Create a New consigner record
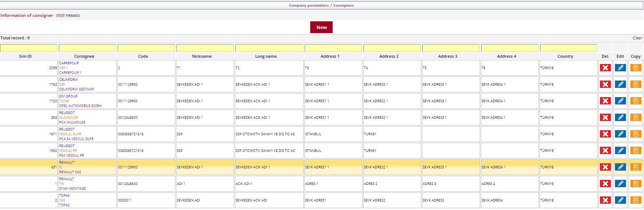Viewport: 644px width, 210px height. [x=321, y=27]
